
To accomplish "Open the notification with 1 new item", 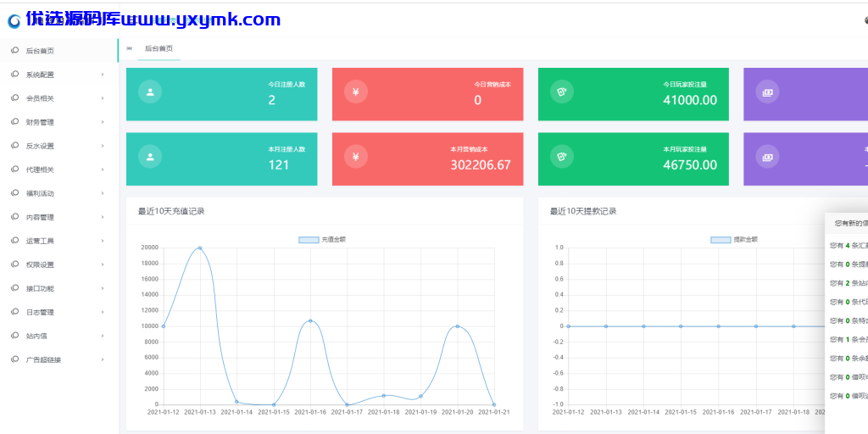I will [x=849, y=339].
